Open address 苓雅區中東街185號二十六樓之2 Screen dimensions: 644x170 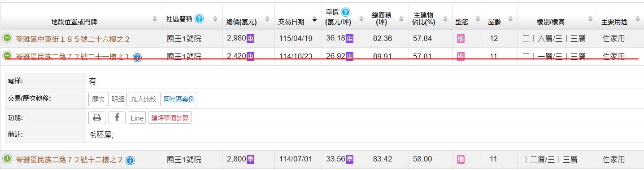coord(73,39)
